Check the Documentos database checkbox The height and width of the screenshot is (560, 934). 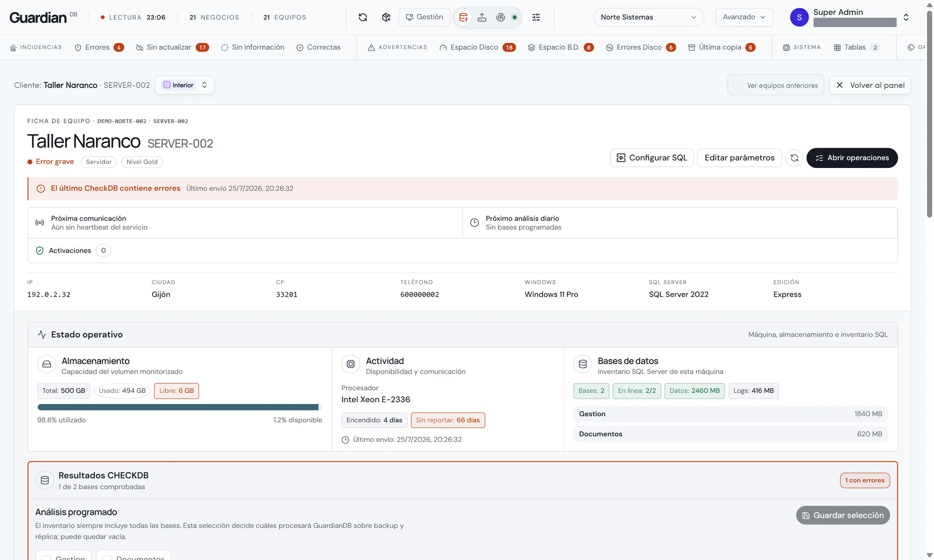(107, 558)
